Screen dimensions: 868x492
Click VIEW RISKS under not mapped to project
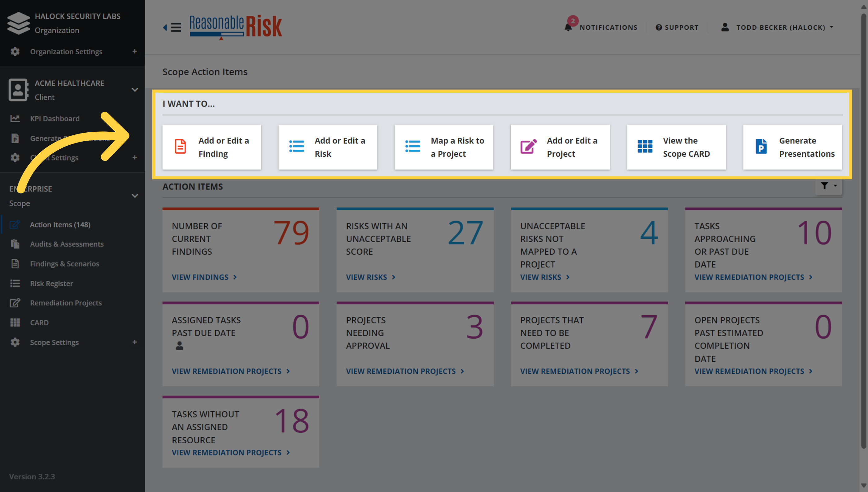545,277
